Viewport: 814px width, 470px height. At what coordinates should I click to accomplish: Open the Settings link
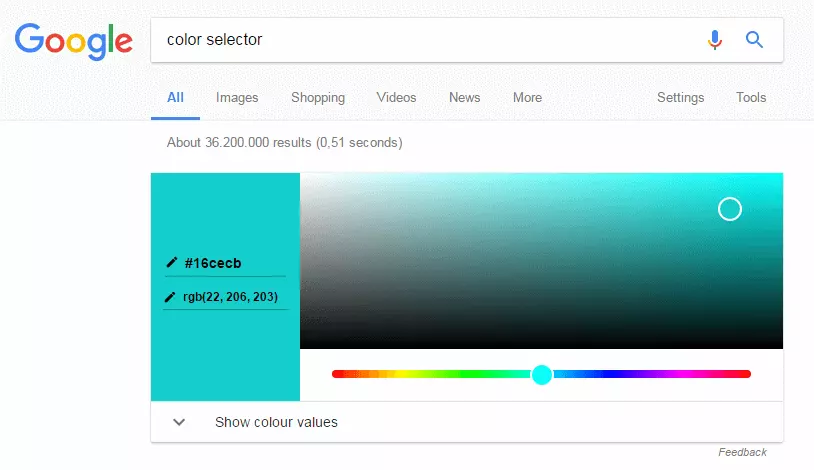pyautogui.click(x=680, y=98)
